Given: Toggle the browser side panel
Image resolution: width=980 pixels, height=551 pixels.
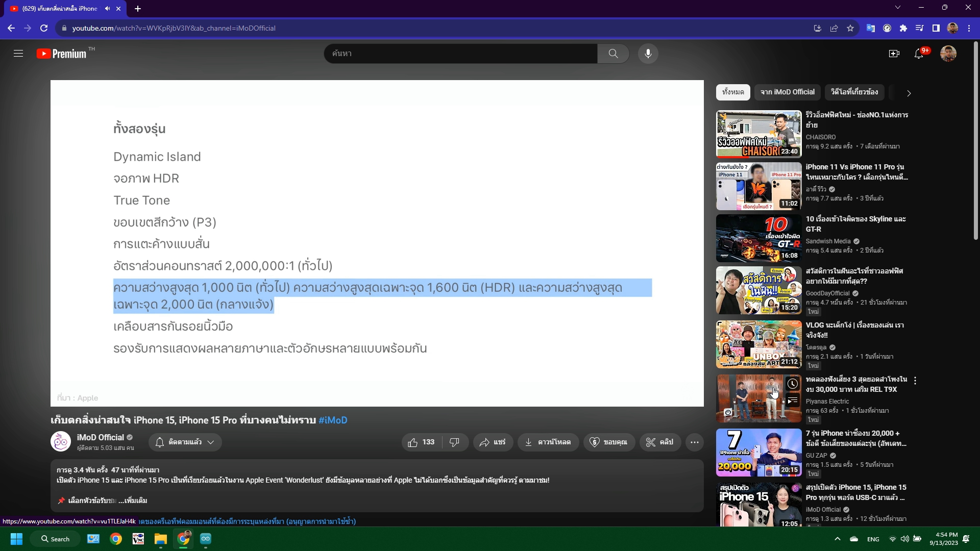Looking at the screenshot, I should coord(936,28).
